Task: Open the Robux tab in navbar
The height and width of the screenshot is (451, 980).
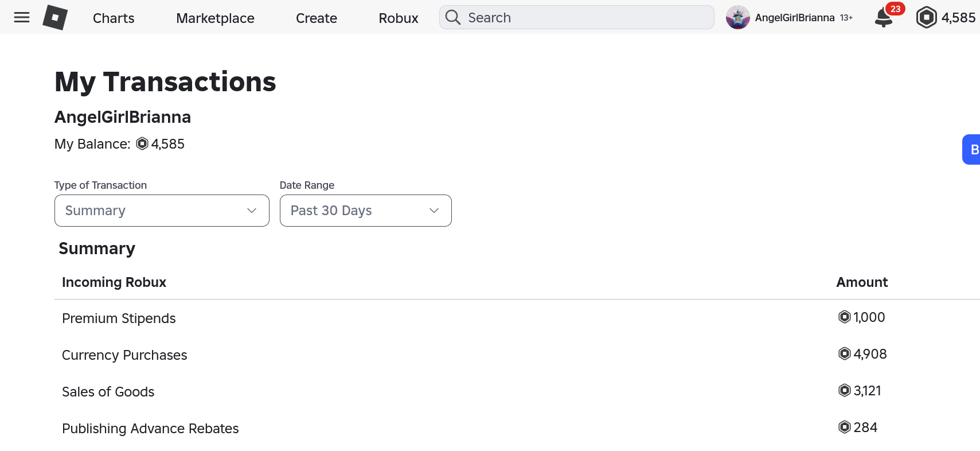Action: click(x=399, y=18)
